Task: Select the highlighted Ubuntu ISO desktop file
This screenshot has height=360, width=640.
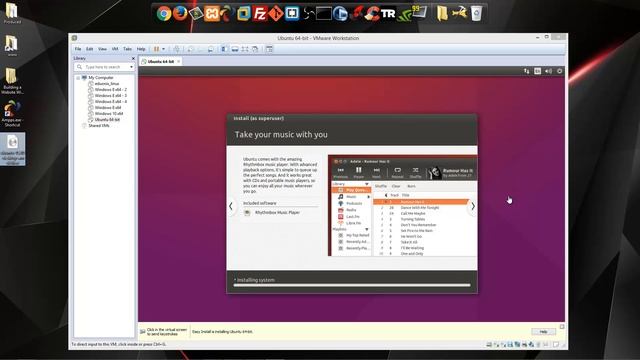Action: [x=13, y=149]
